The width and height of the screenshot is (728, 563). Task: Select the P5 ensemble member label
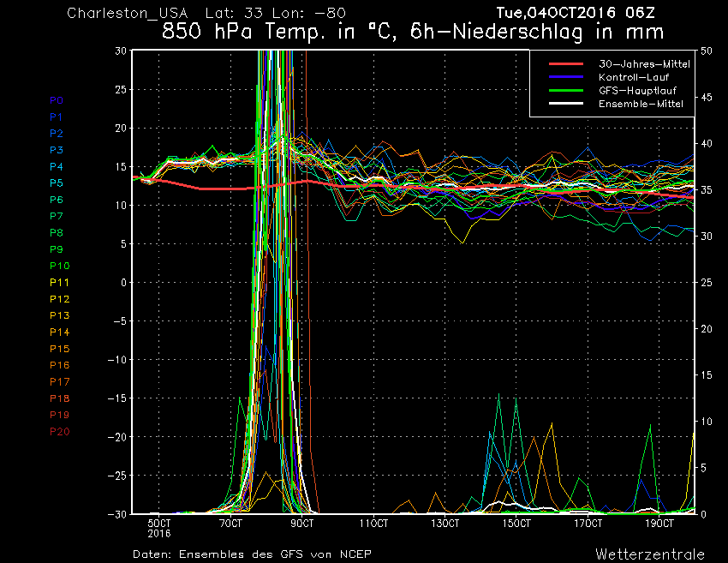(x=57, y=183)
